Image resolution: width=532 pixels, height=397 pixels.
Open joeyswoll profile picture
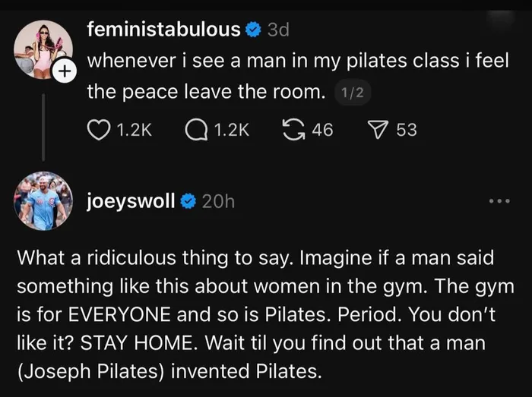coord(43,201)
